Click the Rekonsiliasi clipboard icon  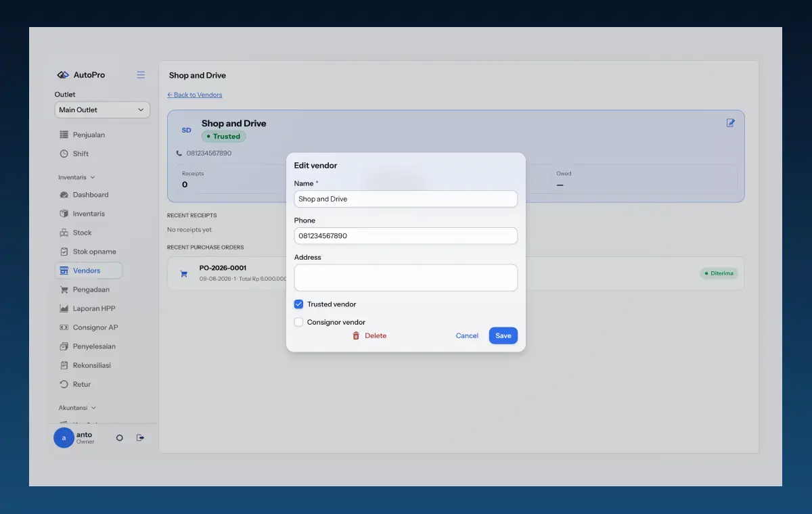[64, 365]
